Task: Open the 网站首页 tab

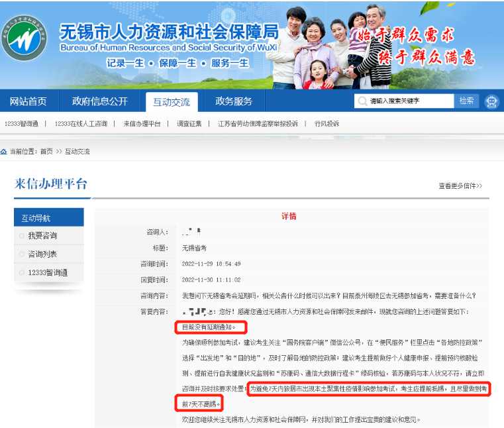Action: click(28, 101)
